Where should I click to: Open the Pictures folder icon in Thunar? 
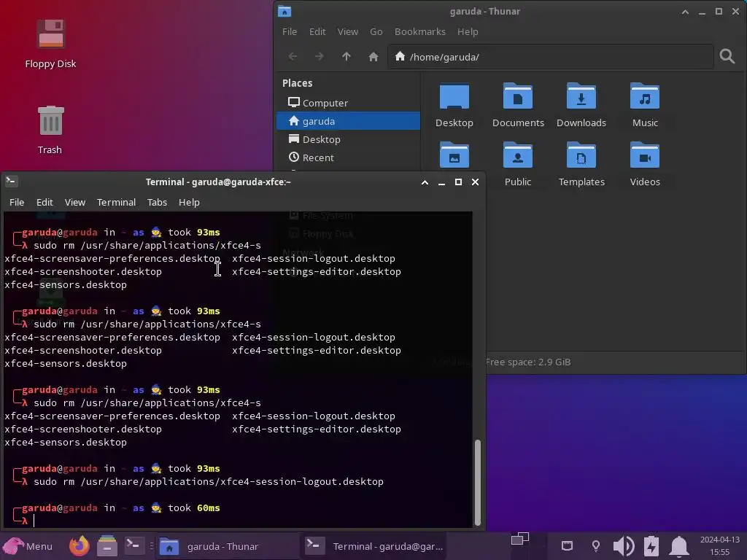[454, 155]
